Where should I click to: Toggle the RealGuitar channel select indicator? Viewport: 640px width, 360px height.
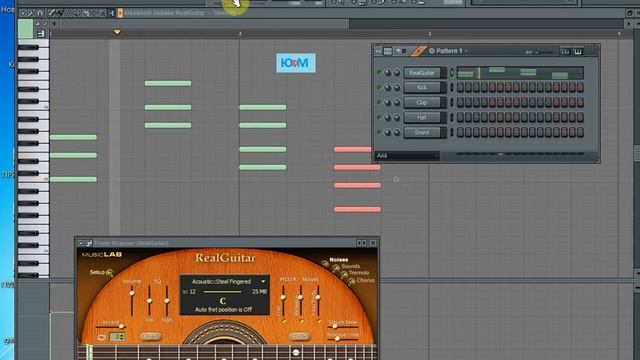[x=451, y=73]
